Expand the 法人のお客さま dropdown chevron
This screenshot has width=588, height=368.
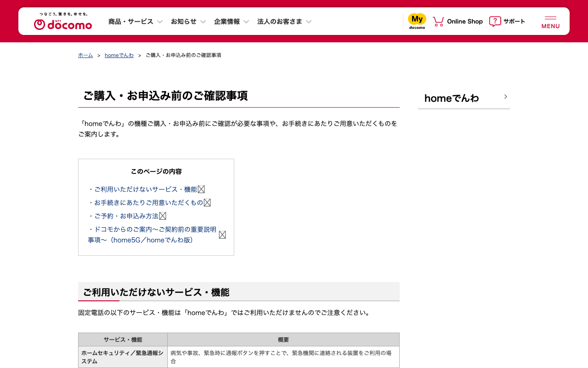pos(309,22)
